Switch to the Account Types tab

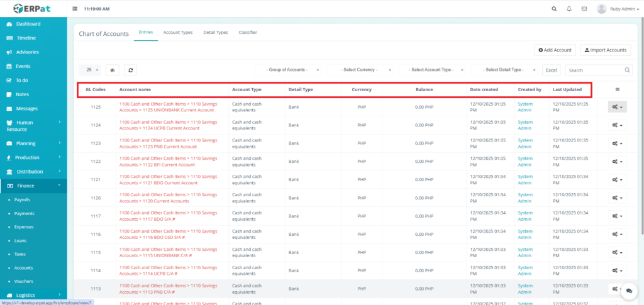[177, 32]
